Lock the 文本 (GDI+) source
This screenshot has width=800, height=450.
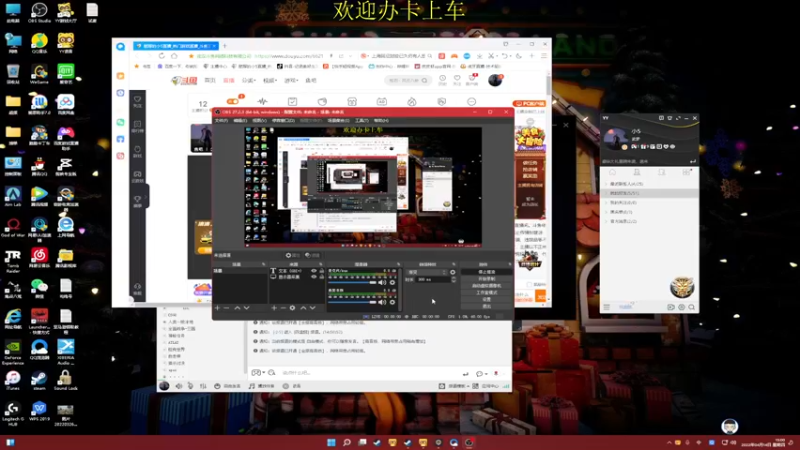(x=321, y=271)
